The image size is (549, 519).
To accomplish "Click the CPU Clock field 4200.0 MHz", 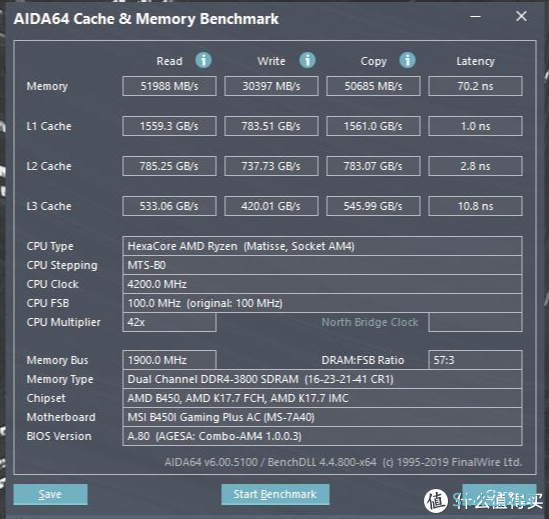I will 322,284.
